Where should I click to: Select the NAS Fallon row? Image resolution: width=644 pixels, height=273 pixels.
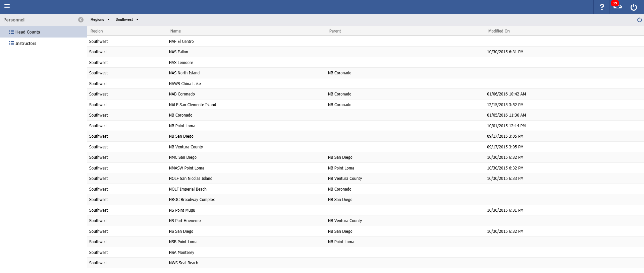pyautogui.click(x=178, y=52)
